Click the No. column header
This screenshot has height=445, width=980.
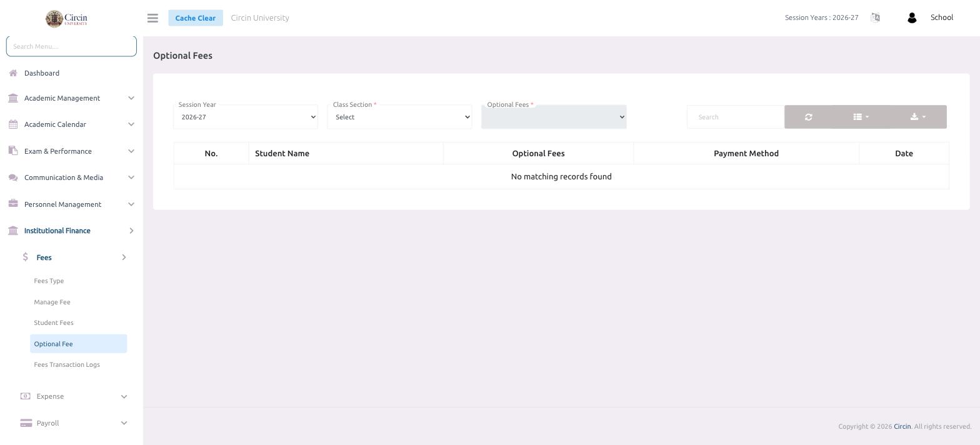[x=211, y=153]
